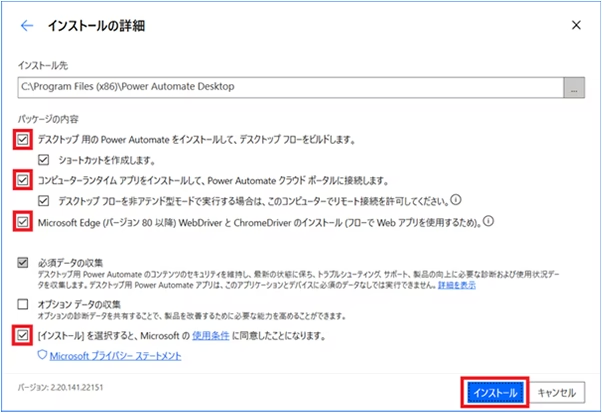Uncheck the ショートカットを作成します checkbox
602x413 pixels.
(43, 159)
